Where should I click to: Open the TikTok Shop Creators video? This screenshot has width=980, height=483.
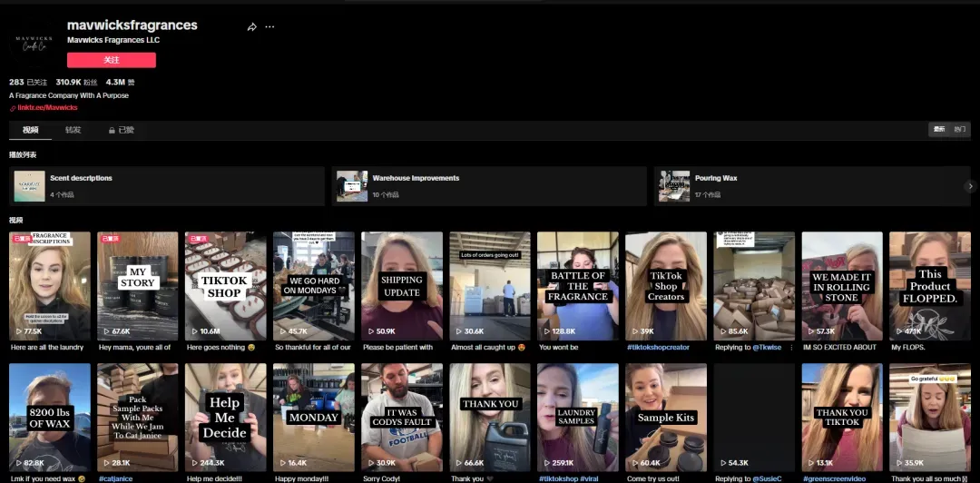[666, 286]
